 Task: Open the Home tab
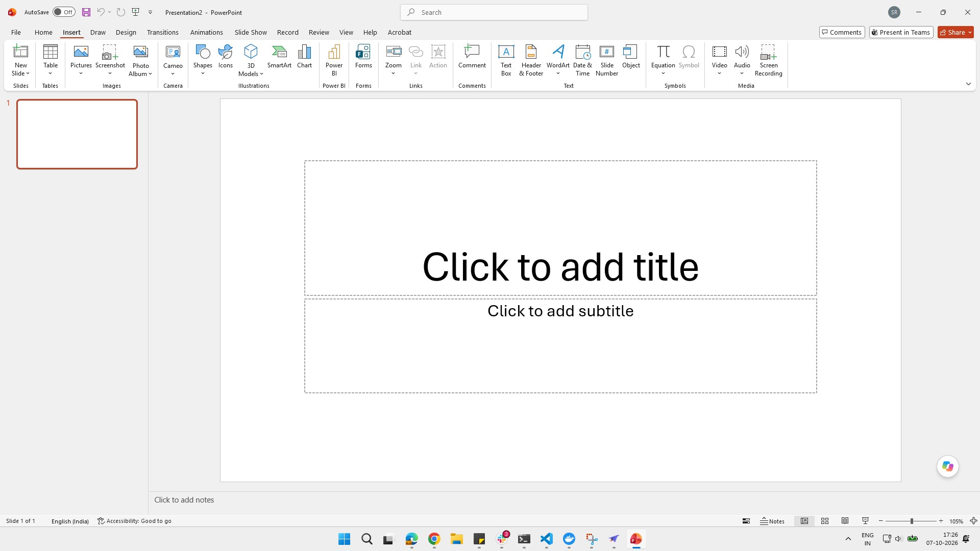tap(43, 32)
